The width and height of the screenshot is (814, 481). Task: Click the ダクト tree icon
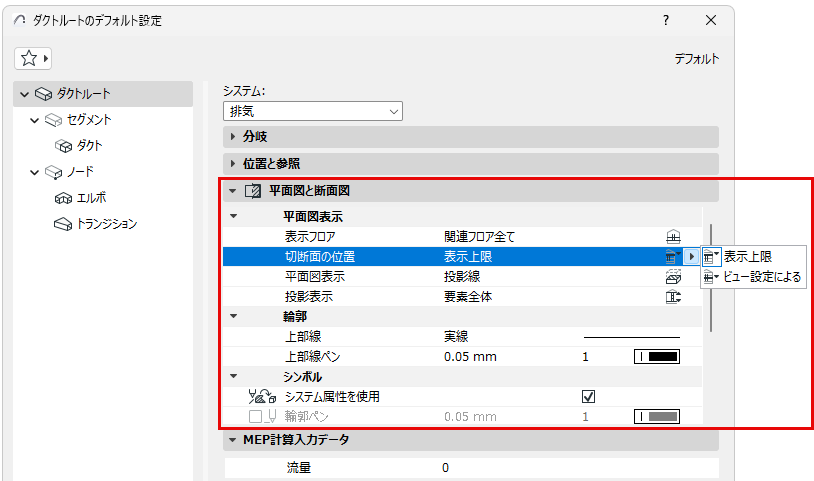[x=63, y=146]
